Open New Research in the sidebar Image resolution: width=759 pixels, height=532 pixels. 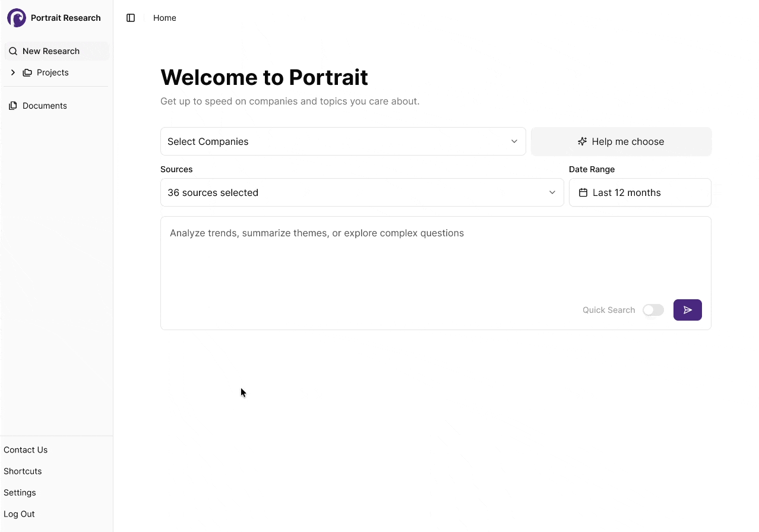click(57, 51)
